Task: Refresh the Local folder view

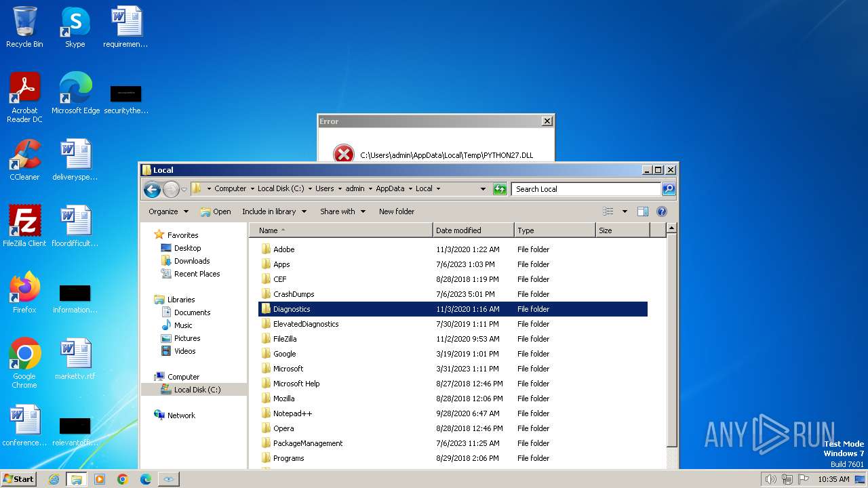Action: click(x=500, y=189)
